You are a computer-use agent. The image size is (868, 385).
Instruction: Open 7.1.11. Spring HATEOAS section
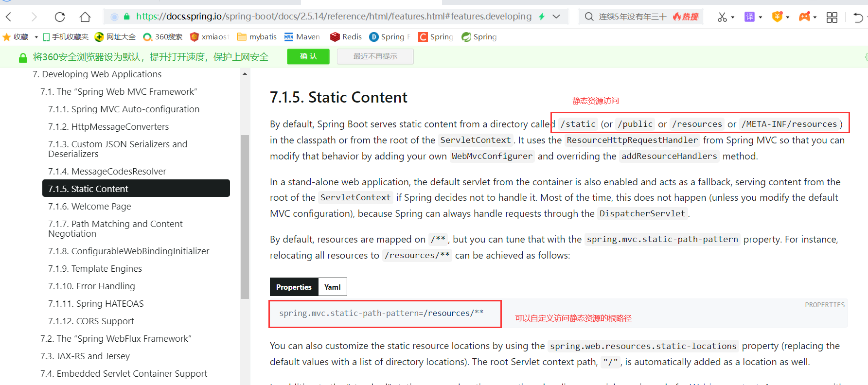pos(96,304)
